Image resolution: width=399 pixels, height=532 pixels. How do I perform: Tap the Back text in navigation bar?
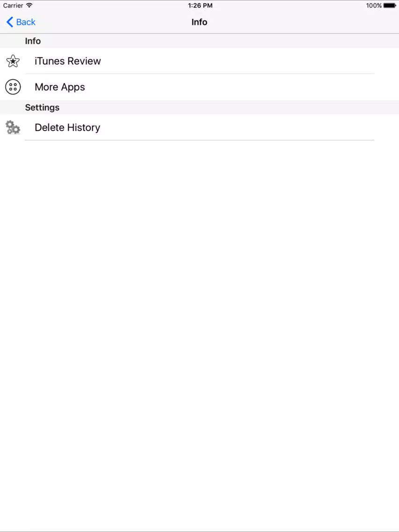tap(26, 22)
